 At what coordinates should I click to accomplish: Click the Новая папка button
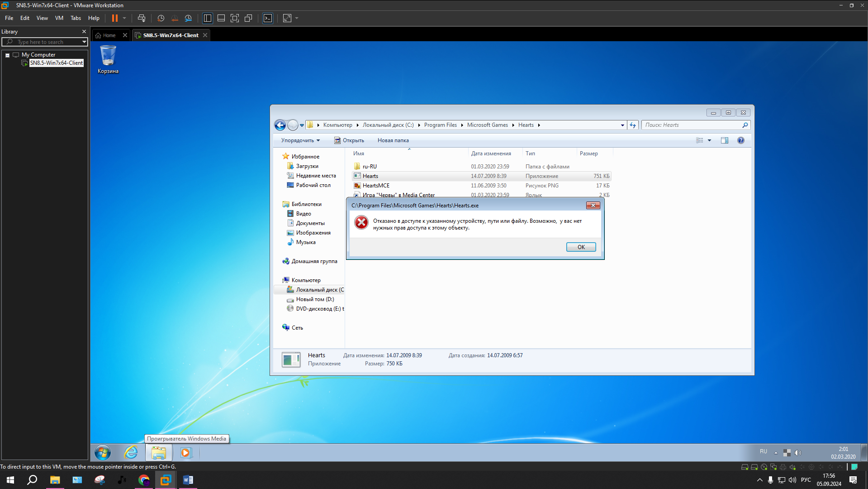pyautogui.click(x=393, y=140)
